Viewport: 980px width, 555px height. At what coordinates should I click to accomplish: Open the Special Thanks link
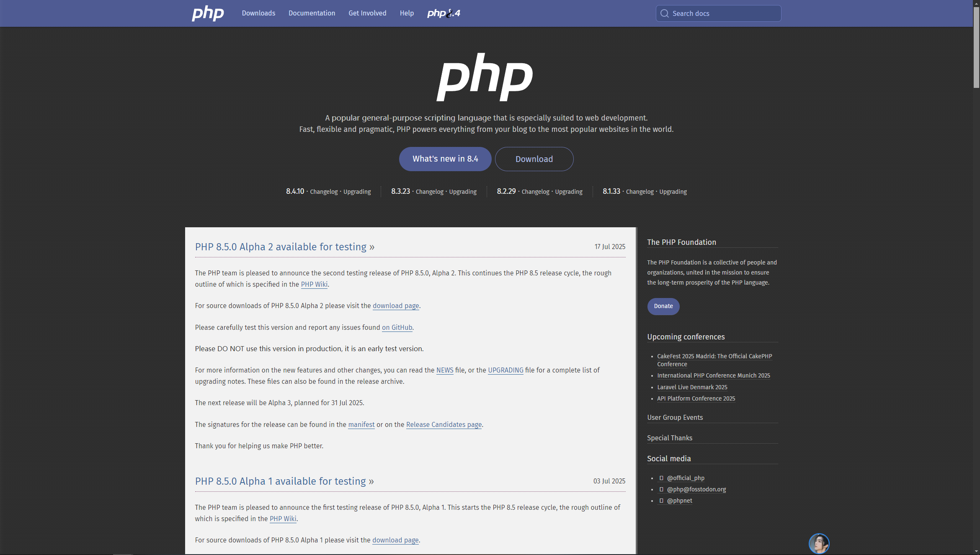pyautogui.click(x=670, y=438)
